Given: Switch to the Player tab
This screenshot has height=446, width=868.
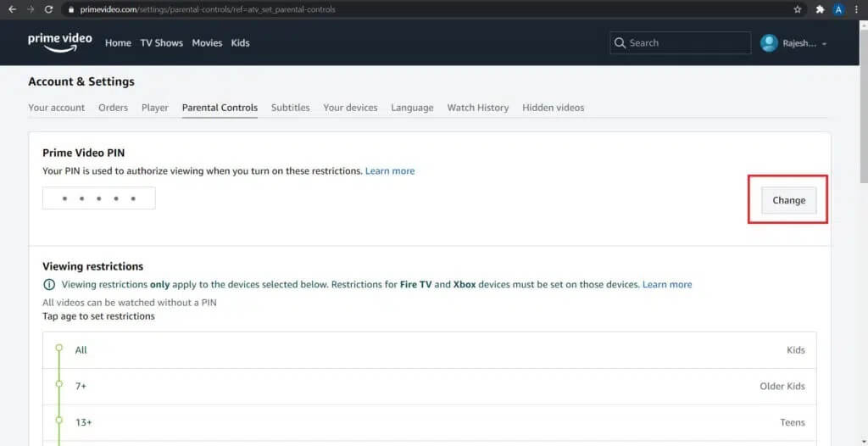Looking at the screenshot, I should (155, 108).
